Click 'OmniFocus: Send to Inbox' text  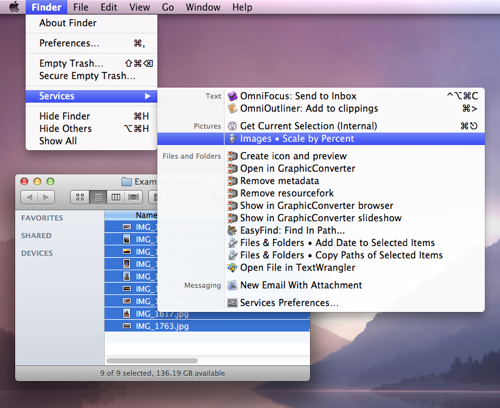(298, 96)
